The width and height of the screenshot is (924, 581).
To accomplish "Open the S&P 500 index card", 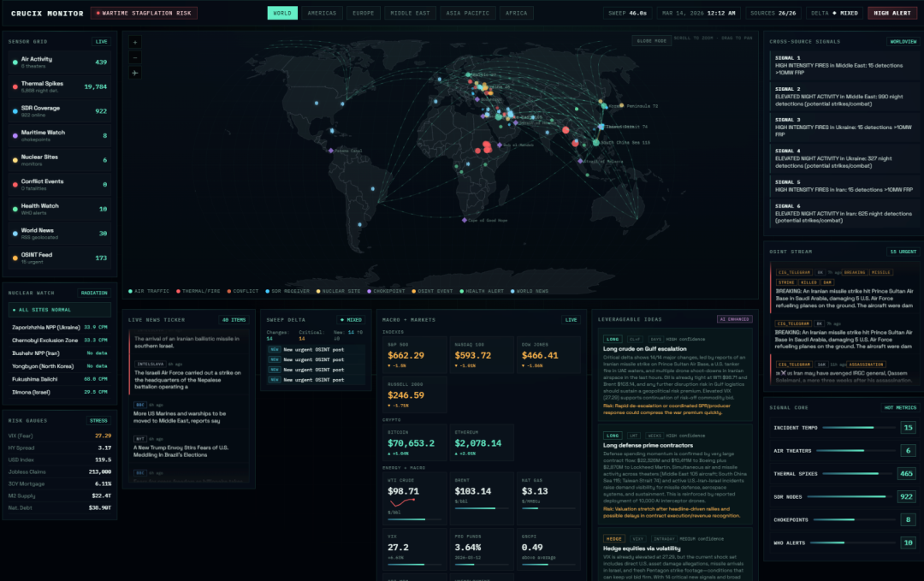I will [414, 356].
